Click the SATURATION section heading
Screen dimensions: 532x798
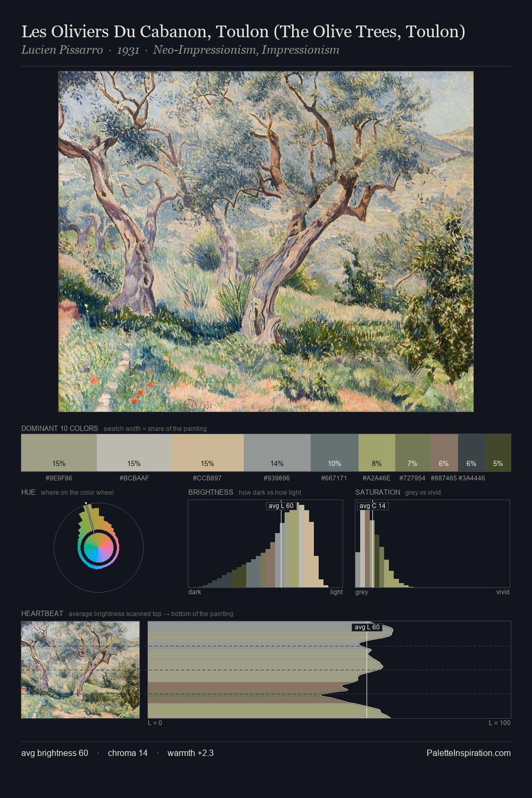(378, 492)
